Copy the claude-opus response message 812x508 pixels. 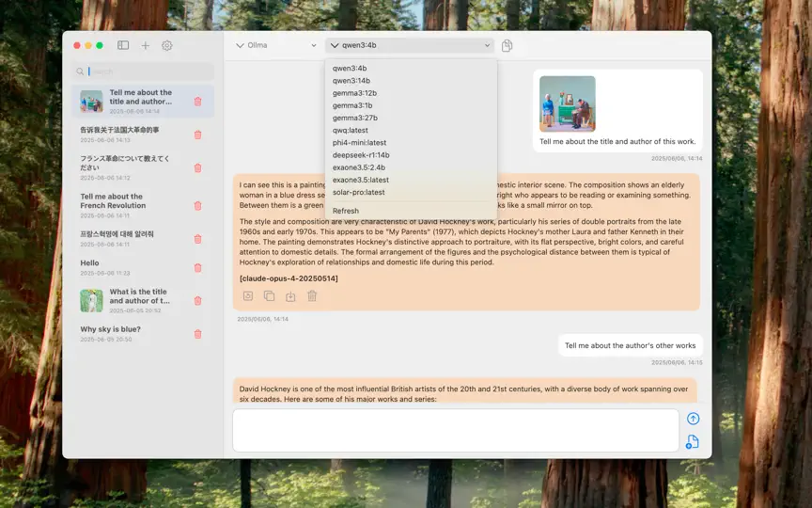(x=270, y=296)
